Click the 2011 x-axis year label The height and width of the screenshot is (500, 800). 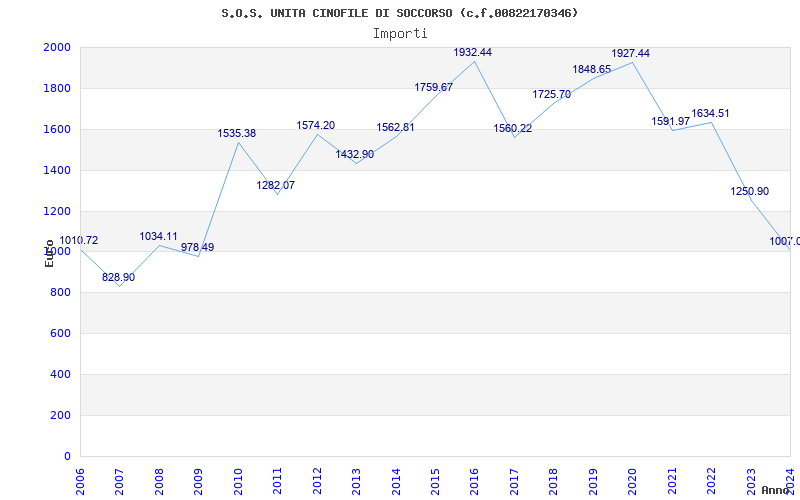point(278,482)
